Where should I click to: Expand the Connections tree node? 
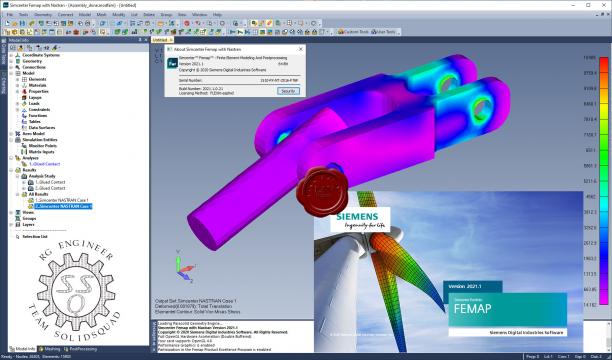(11, 67)
